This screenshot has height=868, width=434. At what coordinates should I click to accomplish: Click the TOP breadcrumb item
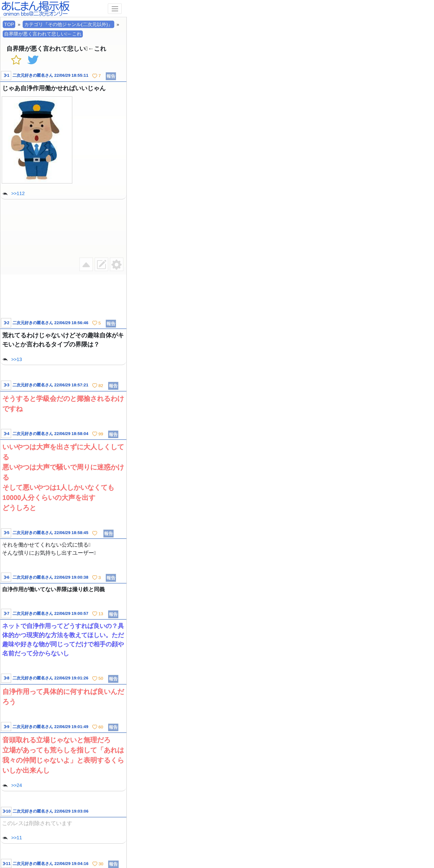point(9,24)
